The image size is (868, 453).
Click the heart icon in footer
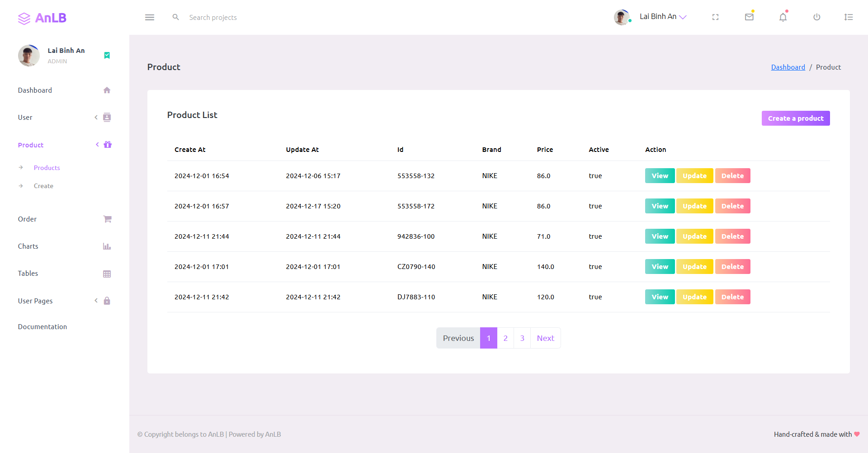(857, 434)
